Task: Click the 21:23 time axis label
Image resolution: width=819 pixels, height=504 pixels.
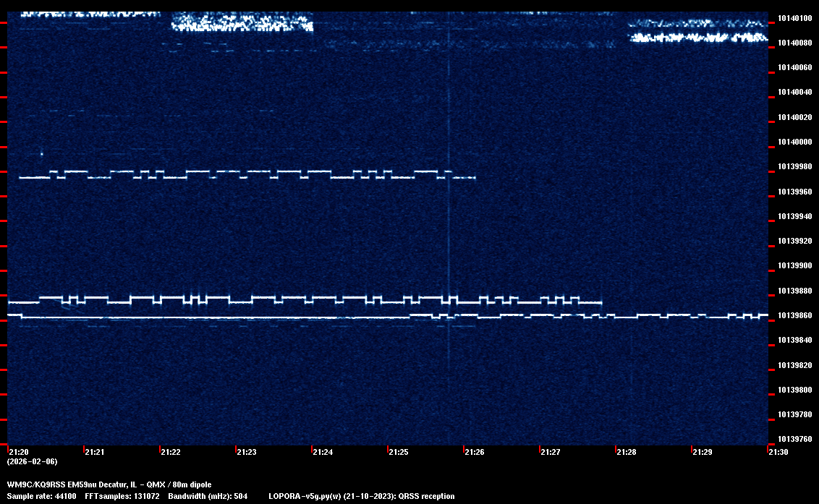Action: pos(246,452)
